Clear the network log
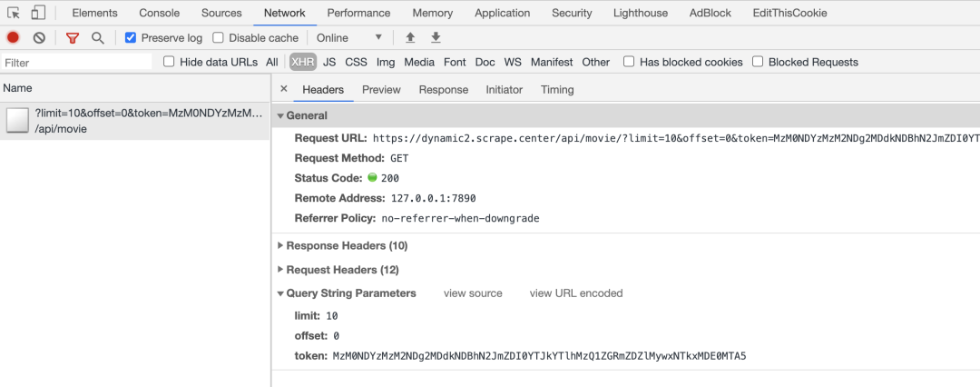The width and height of the screenshot is (980, 387). tap(39, 37)
